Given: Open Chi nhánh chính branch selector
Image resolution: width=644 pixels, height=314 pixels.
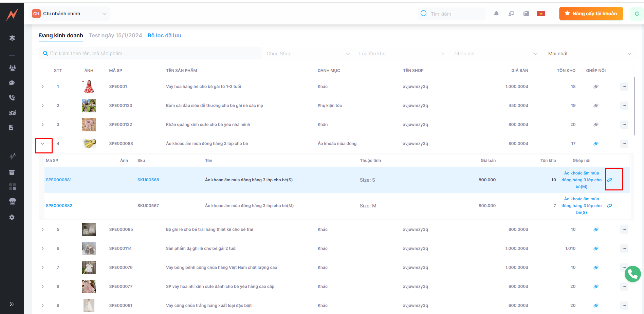Looking at the screenshot, I should (x=69, y=14).
